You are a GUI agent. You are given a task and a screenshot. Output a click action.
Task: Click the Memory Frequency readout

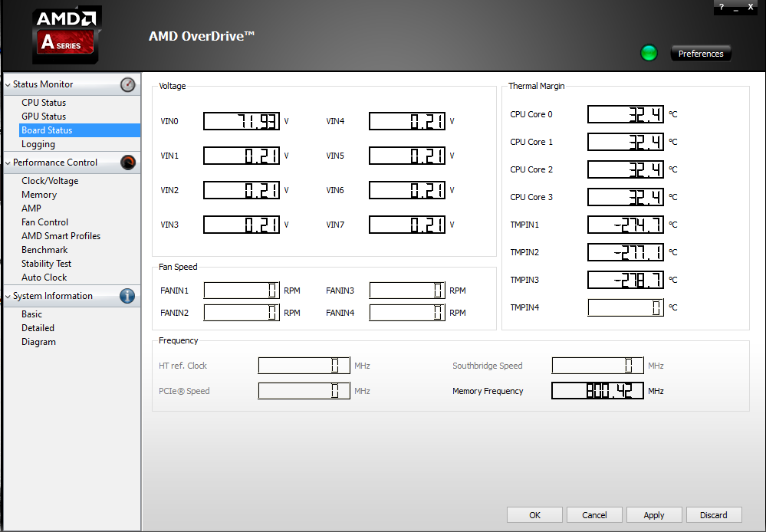pyautogui.click(x=597, y=391)
